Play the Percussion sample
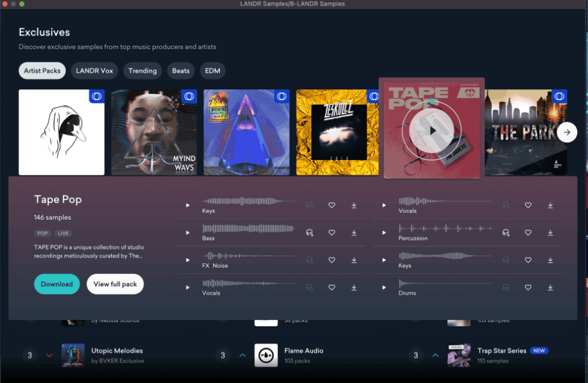This screenshot has height=383, width=588. 384,233
